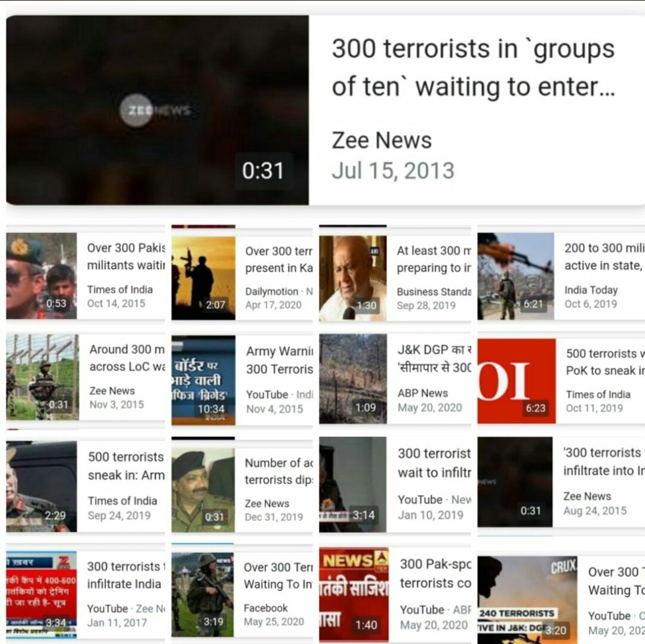Play the 3:14 YouTube video thumbnail

pos(352,484)
